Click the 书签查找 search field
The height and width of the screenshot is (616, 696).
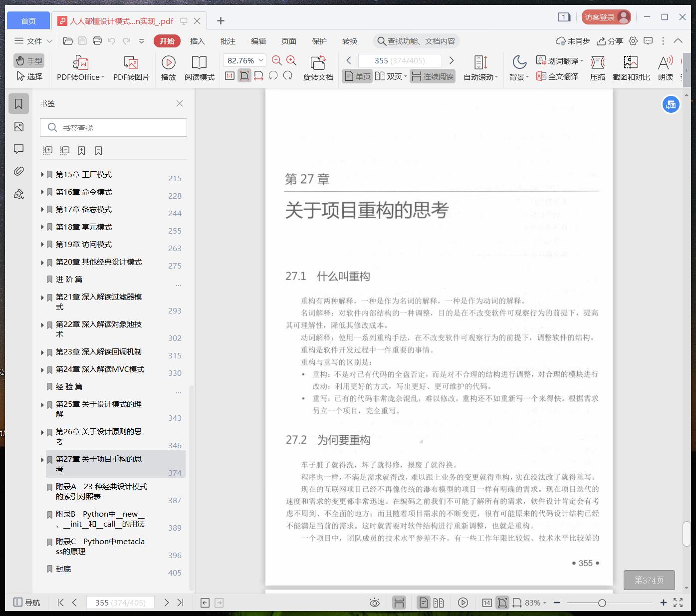click(113, 128)
